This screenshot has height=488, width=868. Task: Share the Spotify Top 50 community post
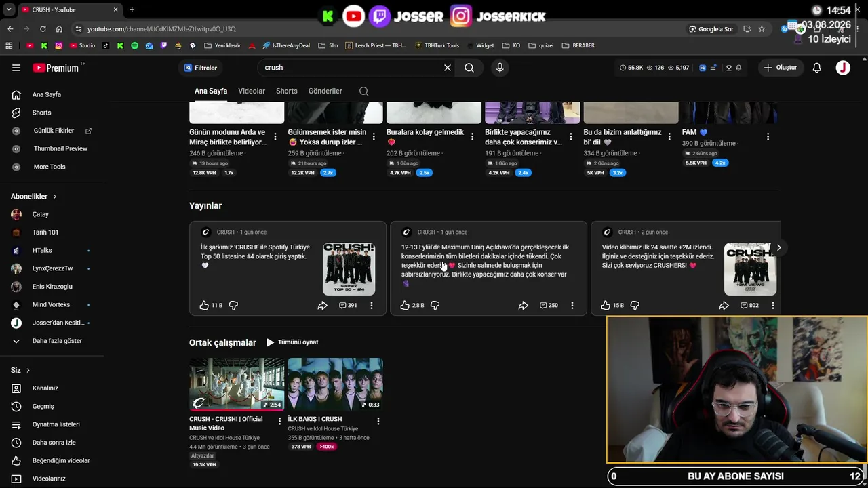click(323, 306)
